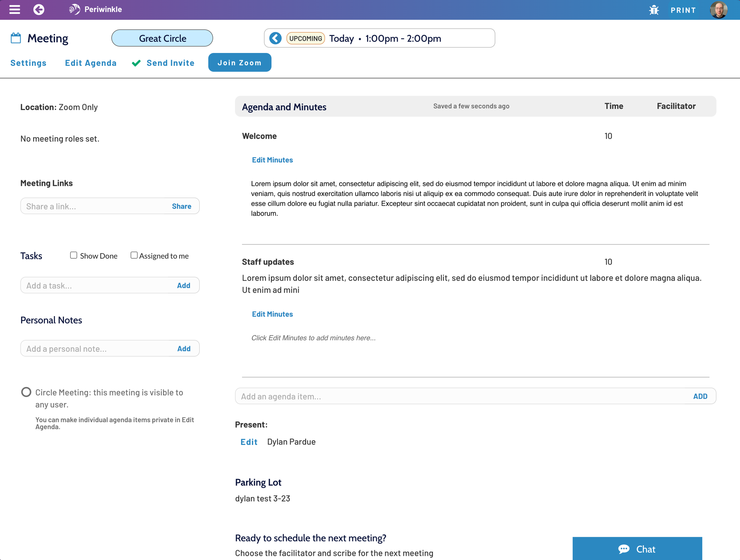Click Edit next to Present attendees
Image resolution: width=740 pixels, height=560 pixels.
coord(249,442)
